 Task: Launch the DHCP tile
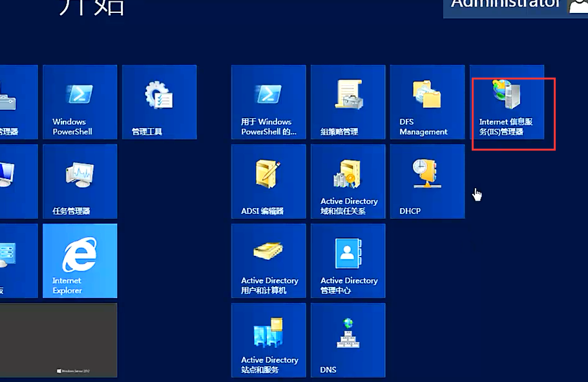(x=428, y=181)
